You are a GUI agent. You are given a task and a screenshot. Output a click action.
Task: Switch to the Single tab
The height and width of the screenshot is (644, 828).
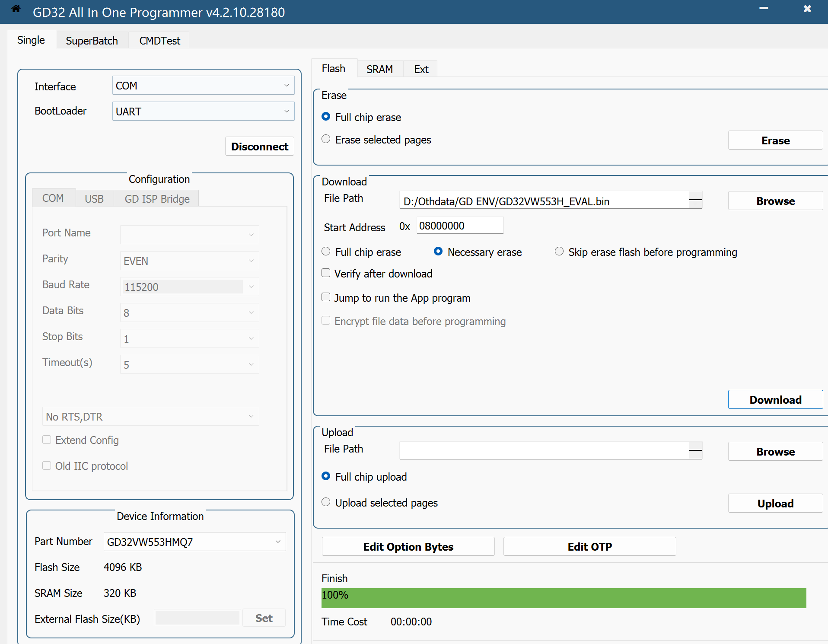[31, 40]
